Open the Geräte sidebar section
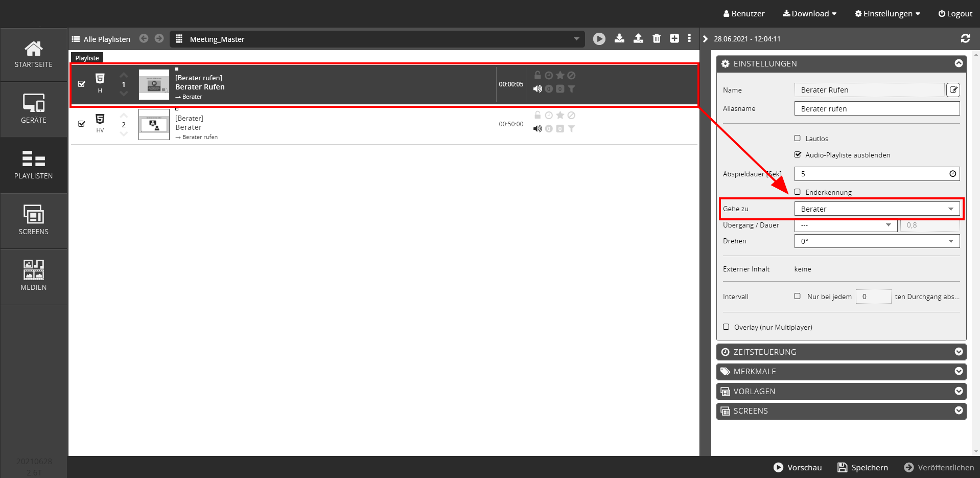Screen dimensions: 980x478 (34, 109)
